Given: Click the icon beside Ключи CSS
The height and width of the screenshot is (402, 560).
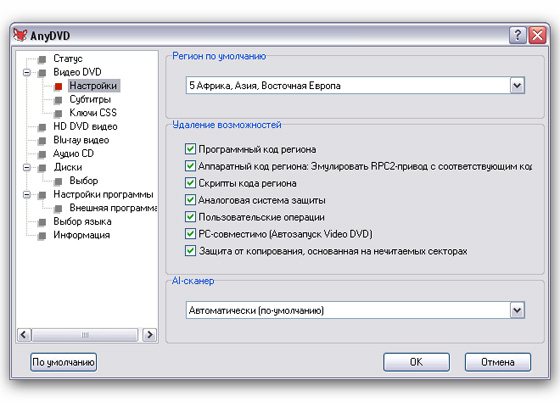Looking at the screenshot, I should pyautogui.click(x=58, y=113).
